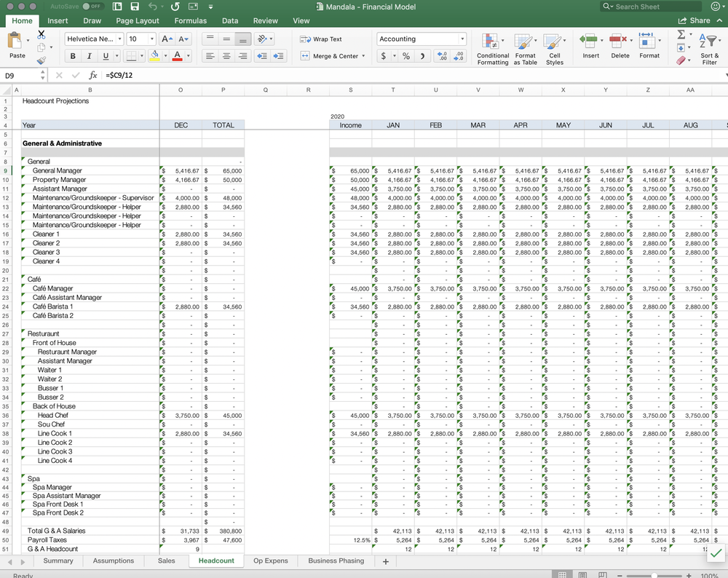Select the Format Painter brush
Viewport: 728px width, 578px height.
click(x=41, y=60)
